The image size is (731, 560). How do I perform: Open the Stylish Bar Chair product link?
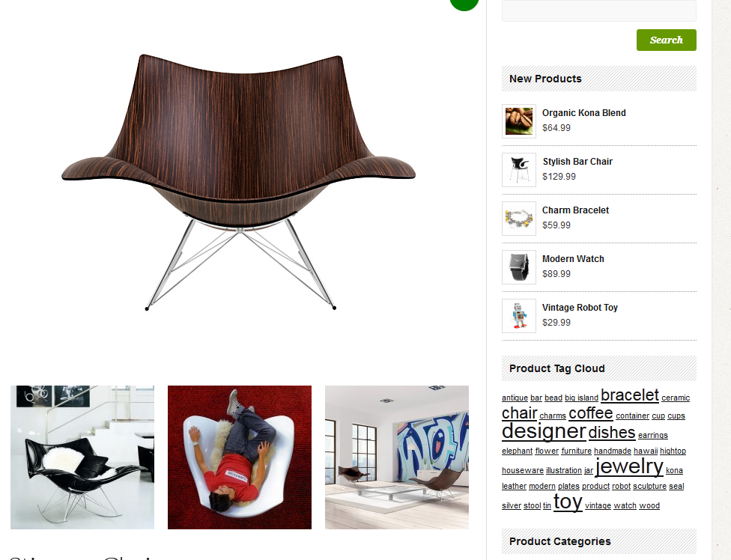(577, 162)
